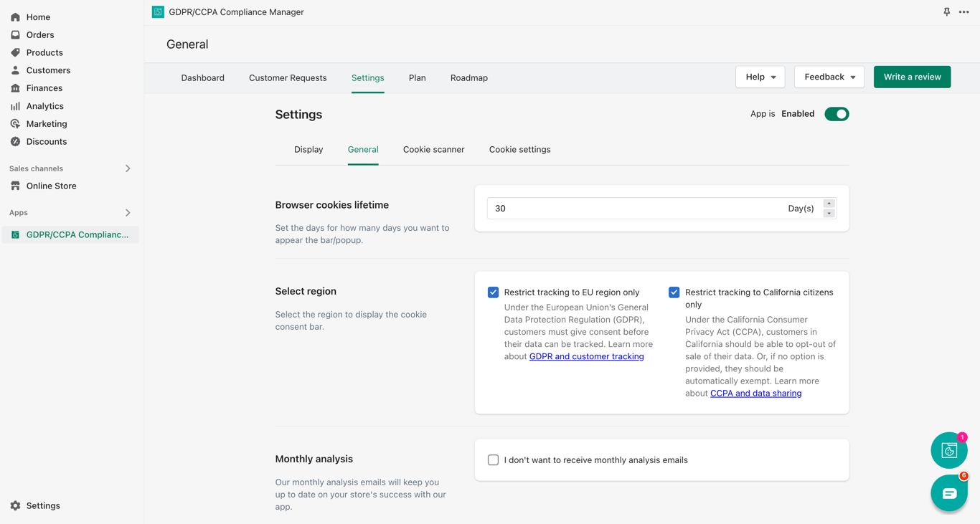Uncheck Restrict tracking to EU region
The image size is (980, 524).
click(x=494, y=292)
